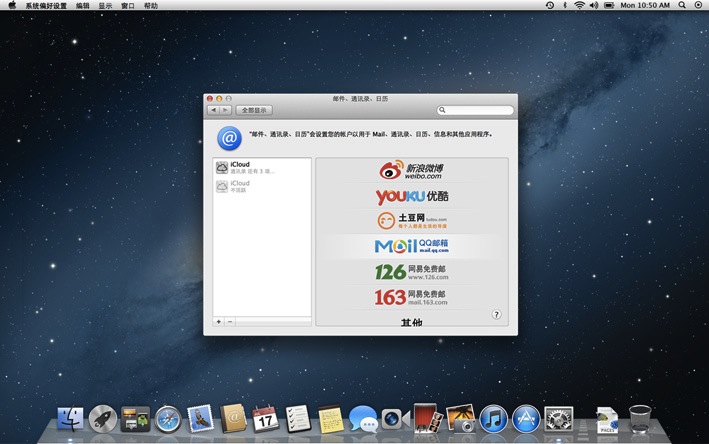Image resolution: width=709 pixels, height=444 pixels.
Task: Choose the 其他 (Other) account option
Action: [411, 322]
